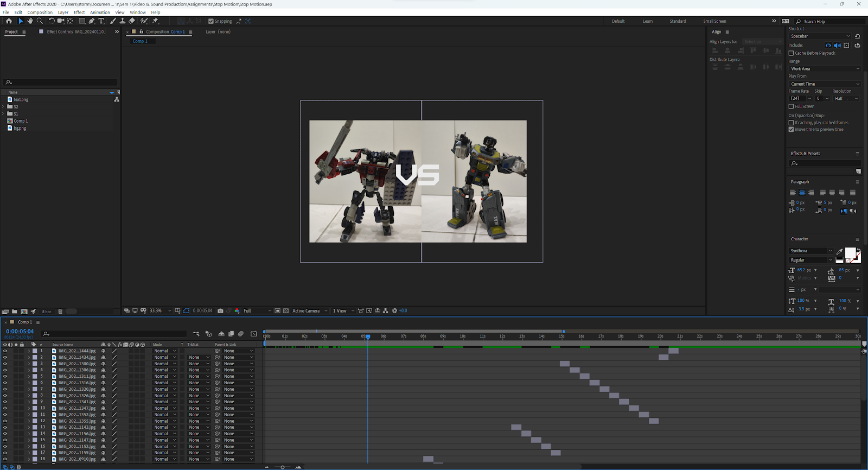The height and width of the screenshot is (470, 868).
Task: Select the Rectangle shape tool
Action: 82,21
